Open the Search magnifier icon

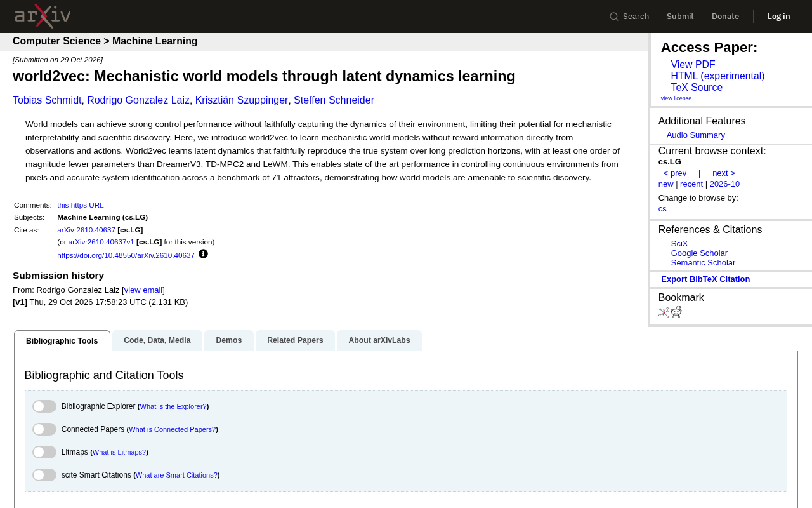(x=614, y=17)
